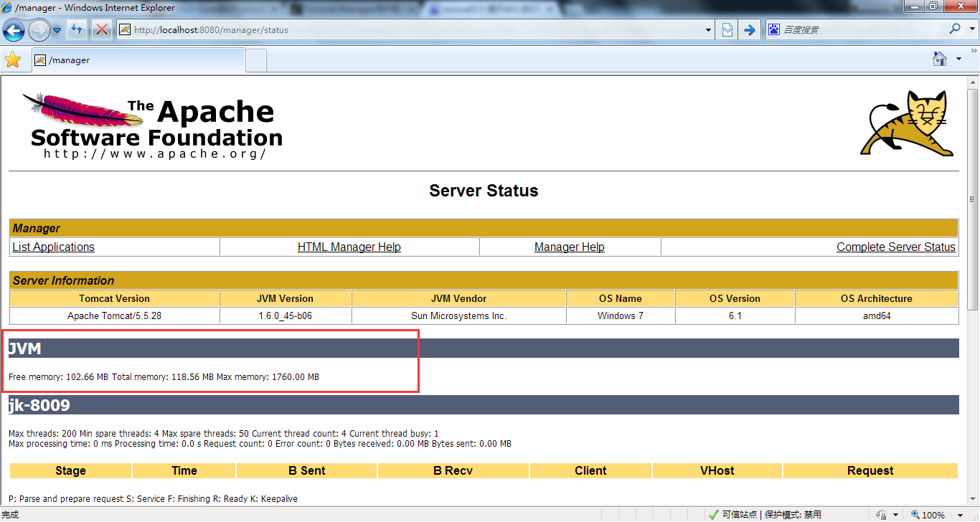Open the zoom level dropdown arrow

(x=961, y=515)
